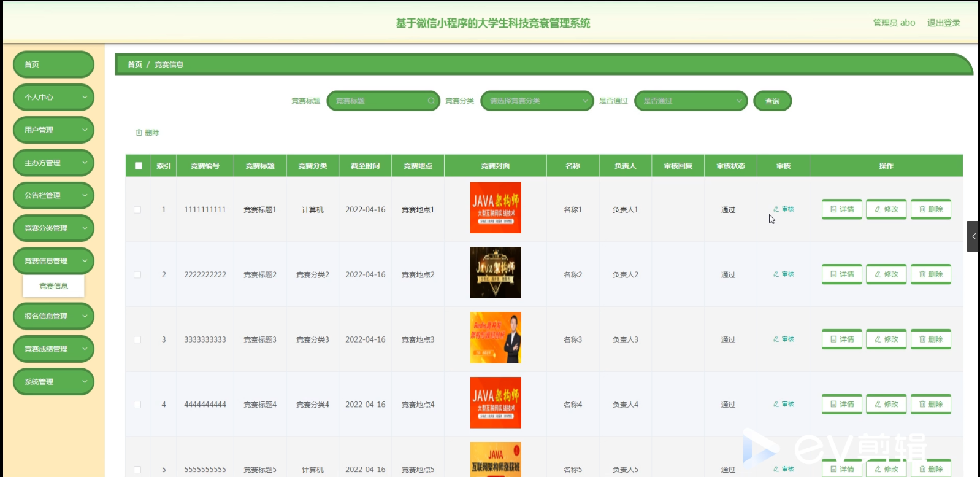This screenshot has width=980, height=477.
Task: Click 修改 for row 竞赛标题1
Action: 886,209
